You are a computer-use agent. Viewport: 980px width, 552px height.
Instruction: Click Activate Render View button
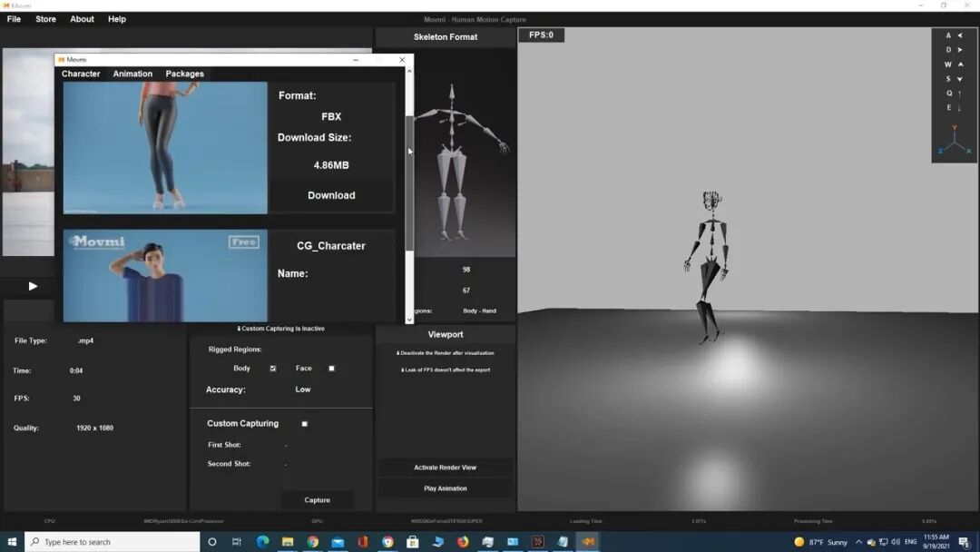coord(445,468)
